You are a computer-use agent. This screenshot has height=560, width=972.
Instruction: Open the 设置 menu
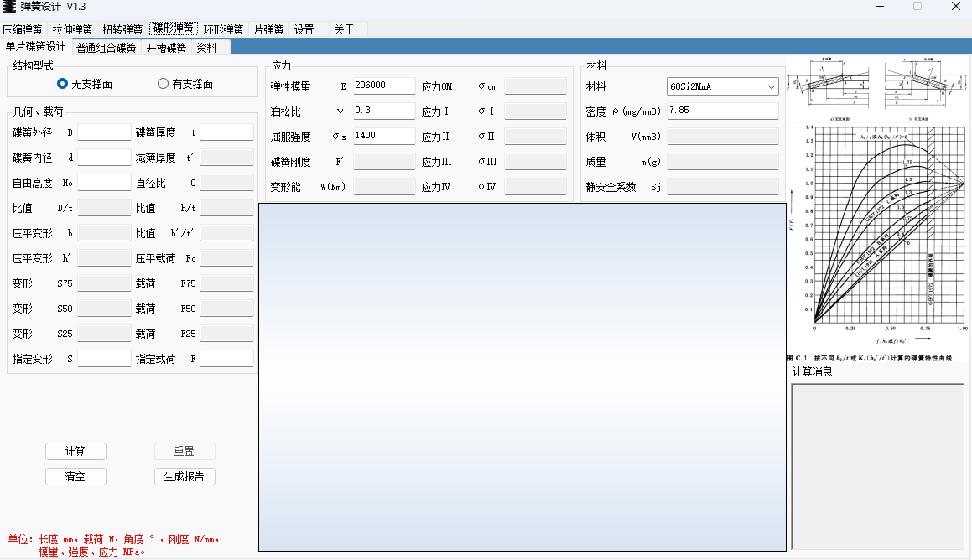pos(304,28)
